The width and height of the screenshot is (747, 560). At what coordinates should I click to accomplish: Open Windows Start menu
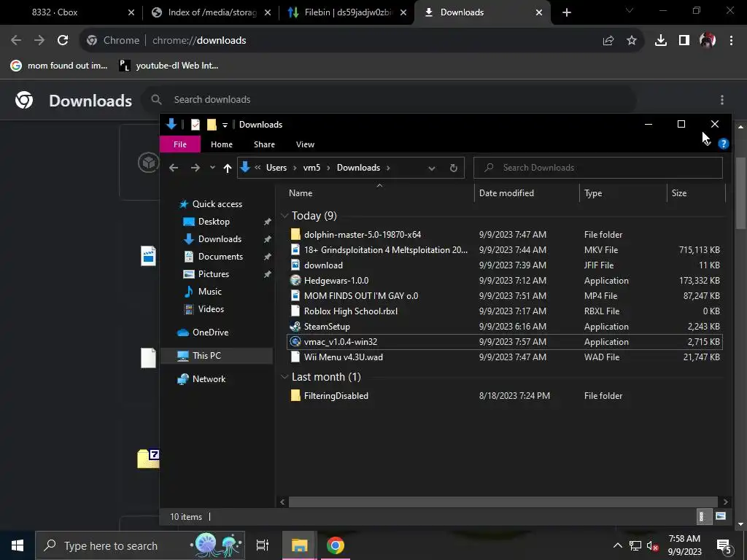(18, 545)
